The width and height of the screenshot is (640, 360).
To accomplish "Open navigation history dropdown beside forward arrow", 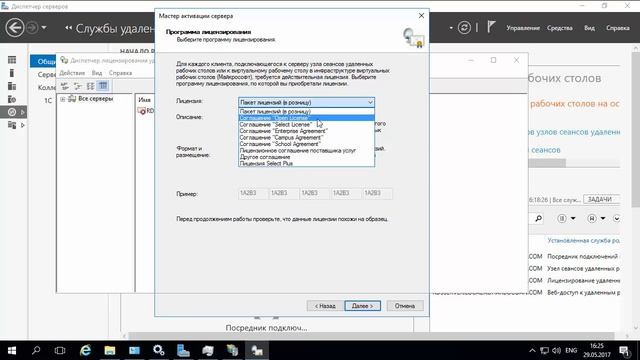I will (44, 28).
